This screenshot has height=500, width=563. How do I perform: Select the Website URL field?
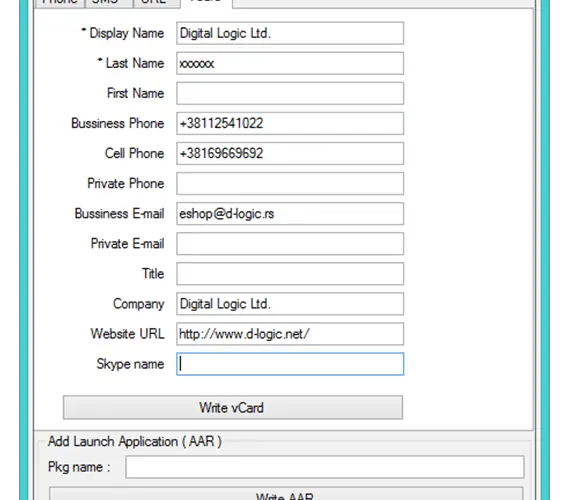coord(290,334)
